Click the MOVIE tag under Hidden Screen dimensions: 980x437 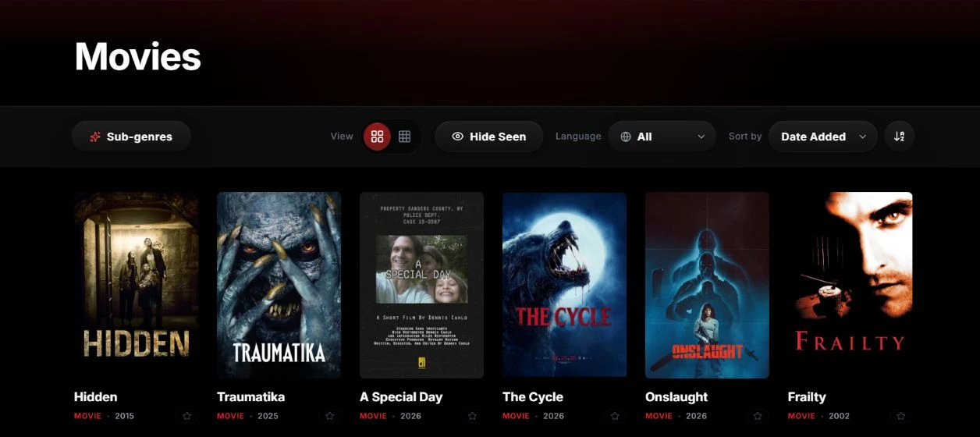pyautogui.click(x=87, y=416)
